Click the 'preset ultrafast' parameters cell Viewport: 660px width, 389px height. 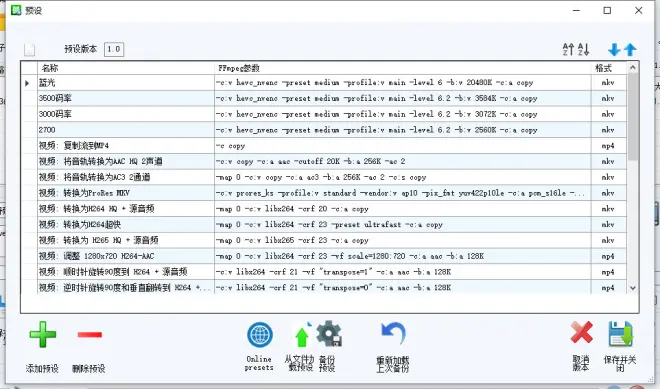[402, 224]
